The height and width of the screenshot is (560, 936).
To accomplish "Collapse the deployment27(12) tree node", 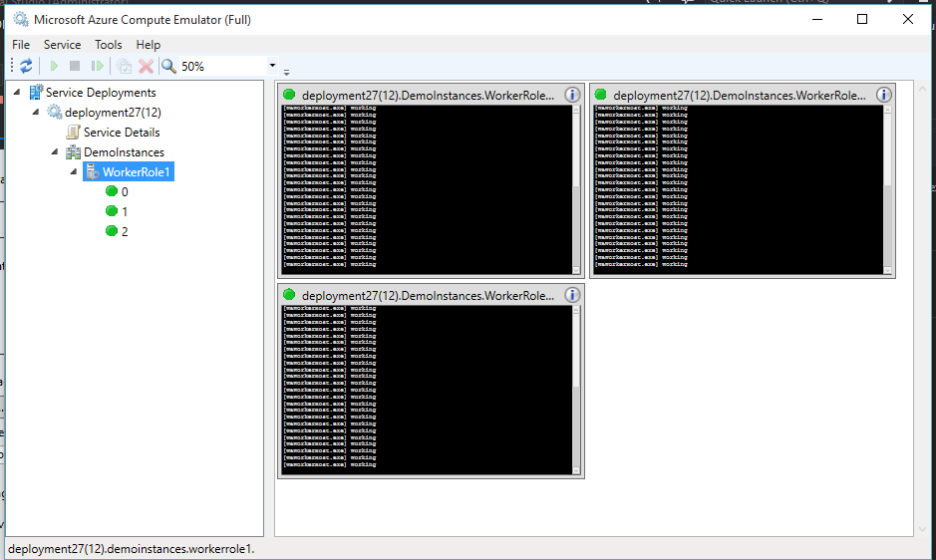I will pos(36,112).
